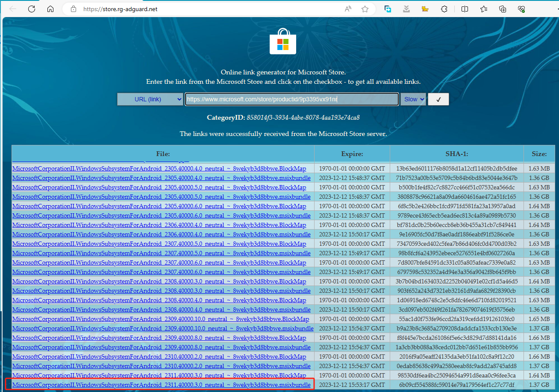Click the checkmark button to generate links
The image size is (559, 392).
click(438, 99)
